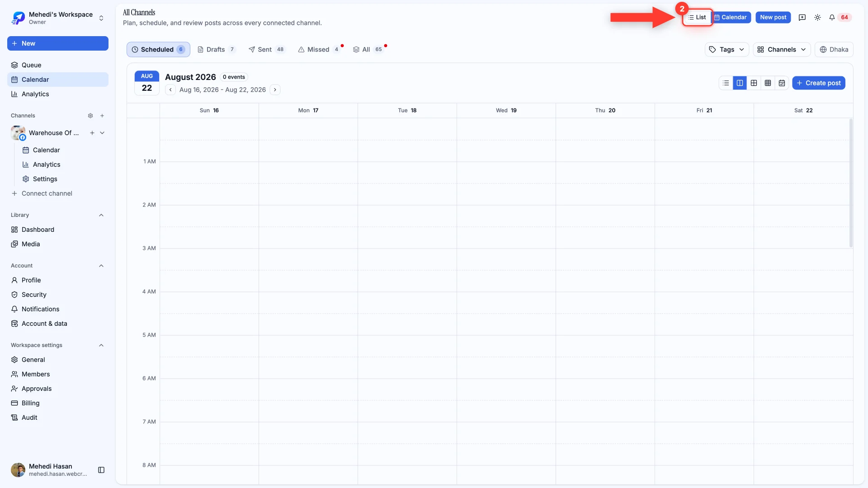Click the Create post button
868x488 pixels.
click(818, 83)
